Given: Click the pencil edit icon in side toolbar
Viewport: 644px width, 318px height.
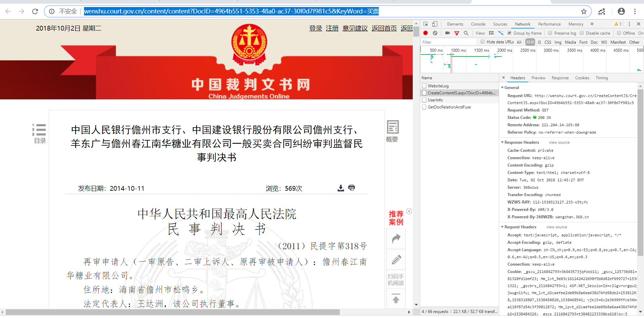Looking at the screenshot, I should coord(396,260).
